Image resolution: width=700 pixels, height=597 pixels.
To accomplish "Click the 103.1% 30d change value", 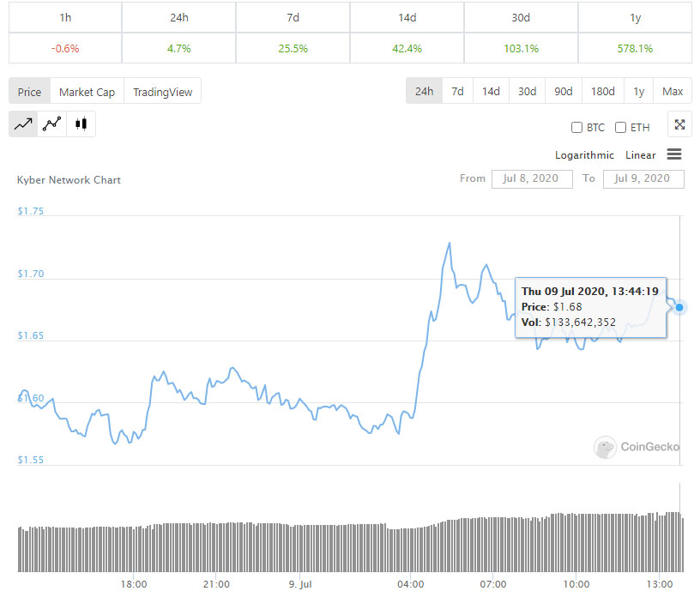I will click(521, 48).
